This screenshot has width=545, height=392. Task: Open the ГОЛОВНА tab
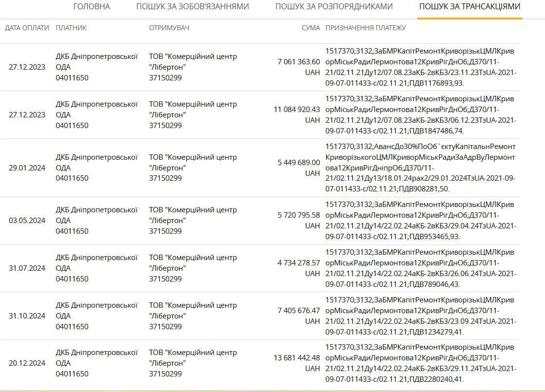[x=92, y=7]
